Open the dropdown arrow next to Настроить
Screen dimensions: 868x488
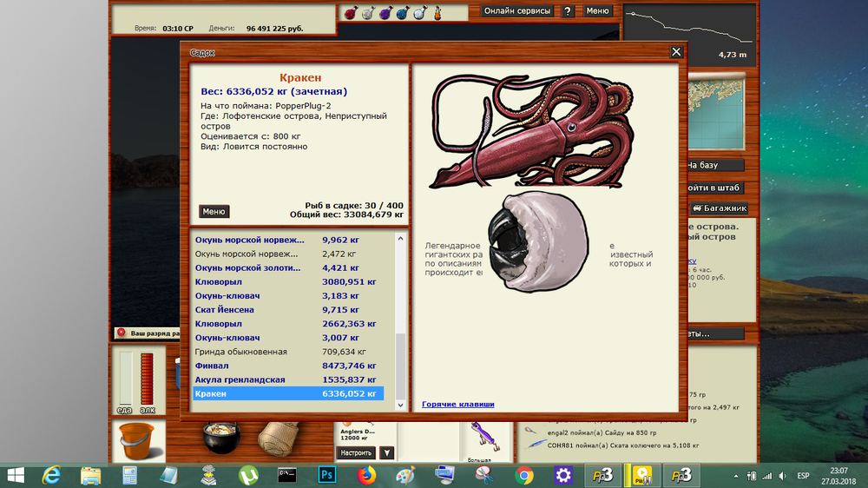click(x=387, y=452)
